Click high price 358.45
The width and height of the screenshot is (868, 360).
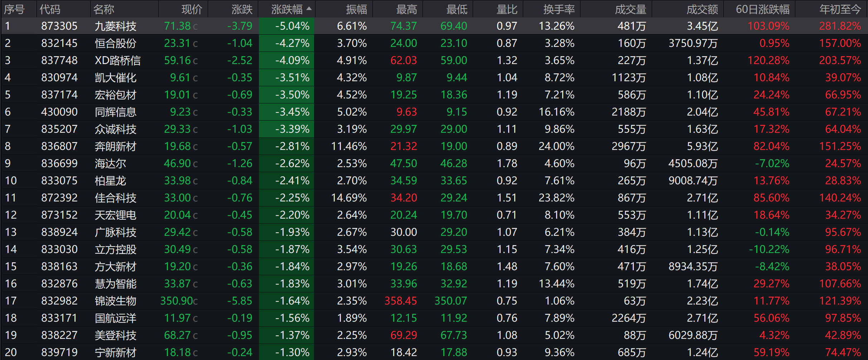coord(401,301)
